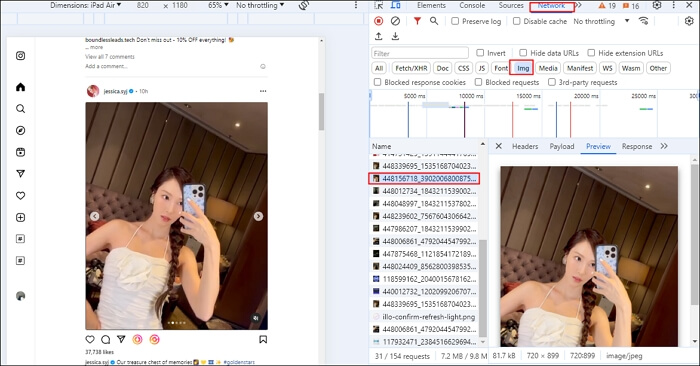Open the Explore compass icon
The image size is (700, 366).
21,130
